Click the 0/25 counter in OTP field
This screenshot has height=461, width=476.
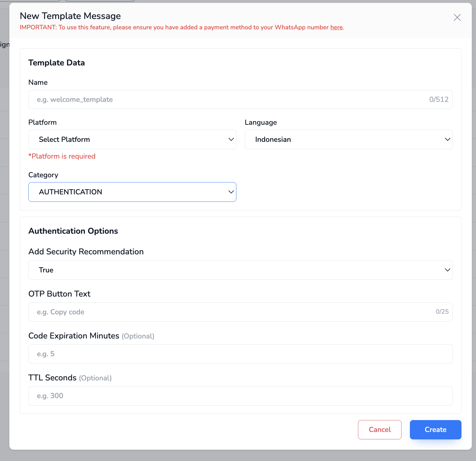[442, 312]
